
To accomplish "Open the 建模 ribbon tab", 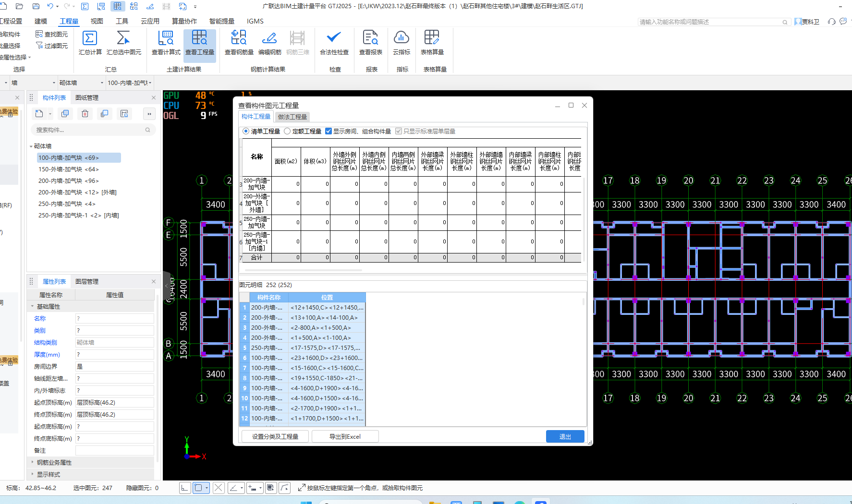I will pos(41,21).
